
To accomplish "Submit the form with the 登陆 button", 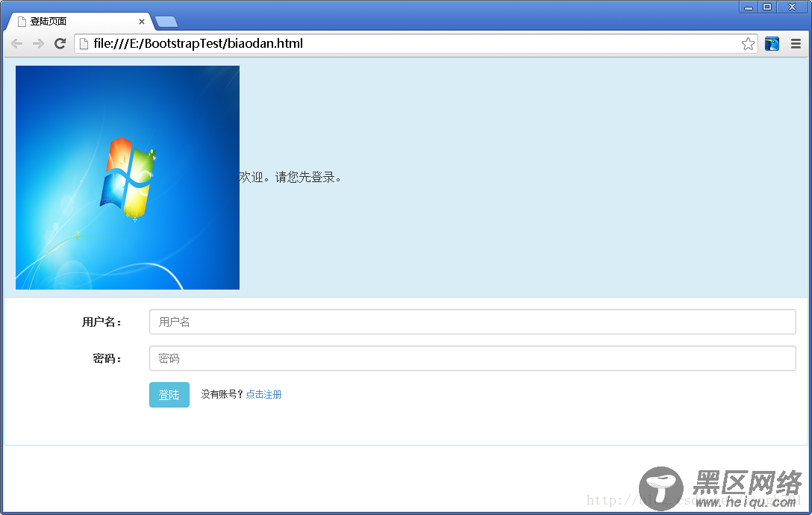I will pyautogui.click(x=169, y=395).
